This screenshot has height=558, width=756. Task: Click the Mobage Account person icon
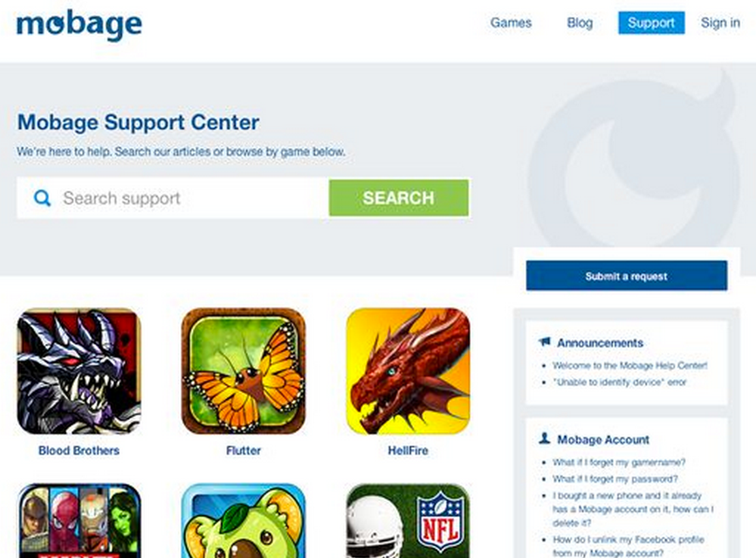pyautogui.click(x=545, y=439)
